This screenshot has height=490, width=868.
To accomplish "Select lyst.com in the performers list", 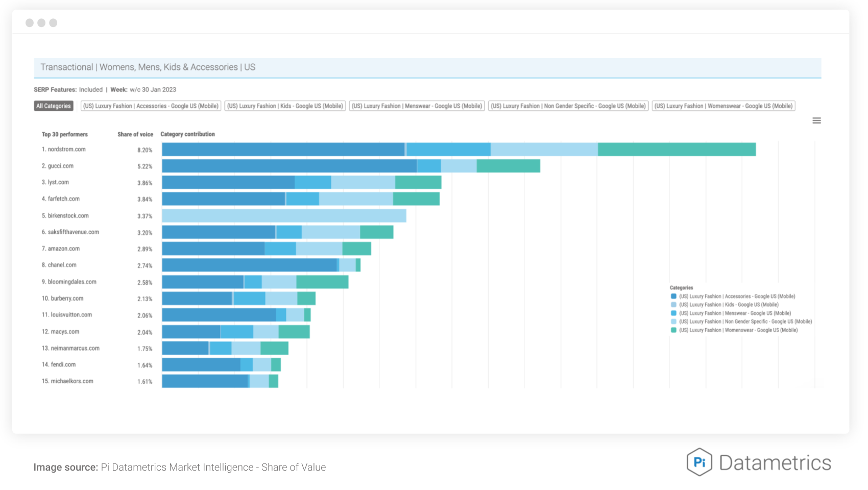I will [x=55, y=182].
